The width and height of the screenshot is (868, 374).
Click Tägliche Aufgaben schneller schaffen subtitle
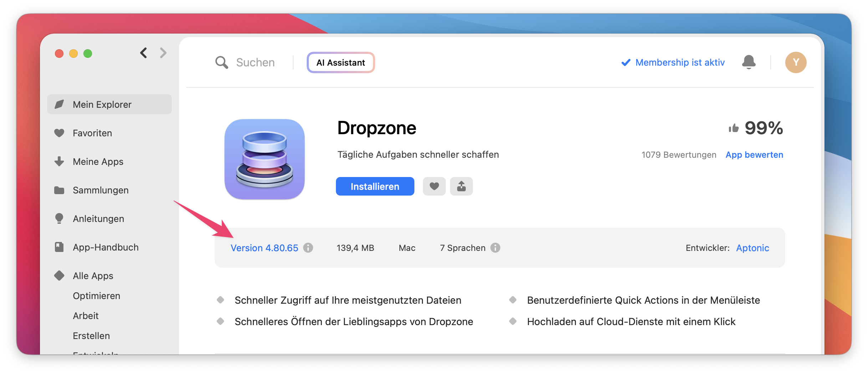(418, 155)
